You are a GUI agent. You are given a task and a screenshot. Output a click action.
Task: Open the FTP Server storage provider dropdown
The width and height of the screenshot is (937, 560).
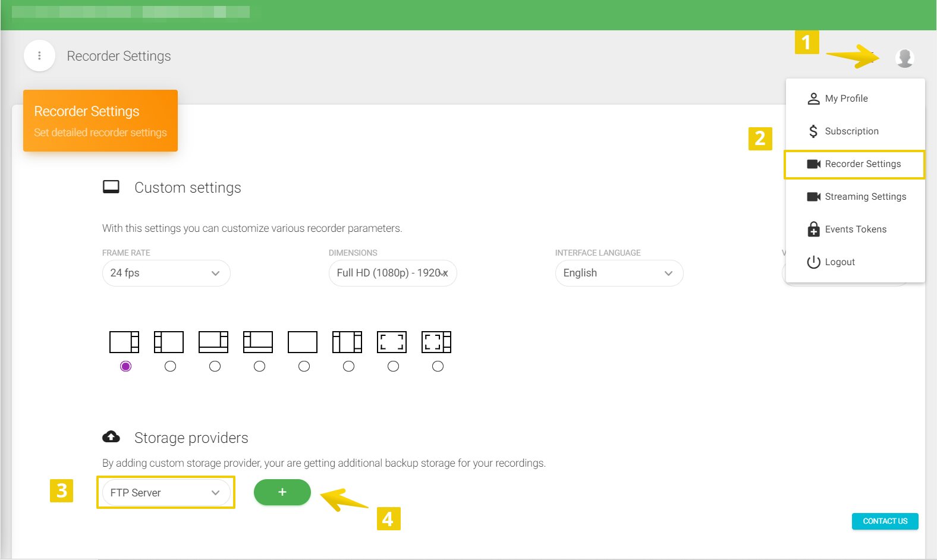pyautogui.click(x=166, y=493)
